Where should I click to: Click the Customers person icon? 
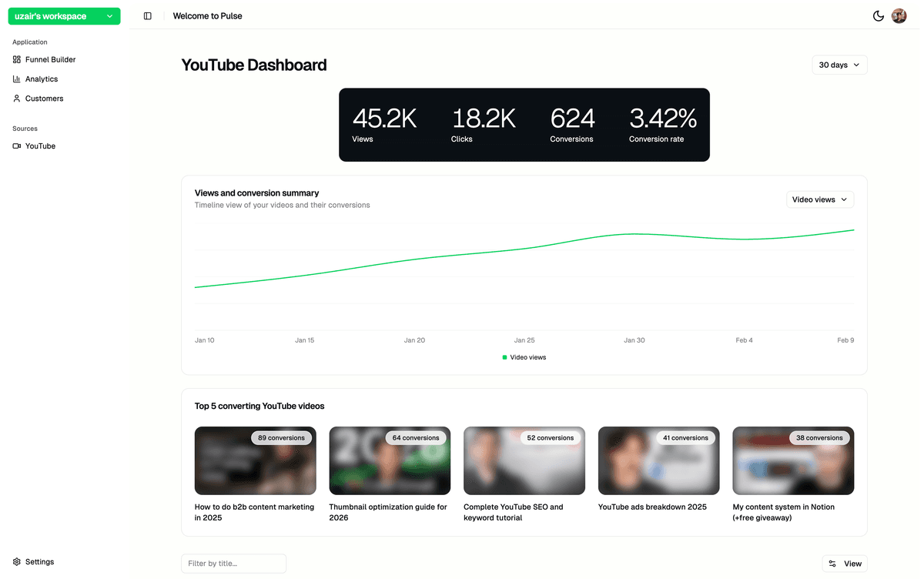(17, 99)
